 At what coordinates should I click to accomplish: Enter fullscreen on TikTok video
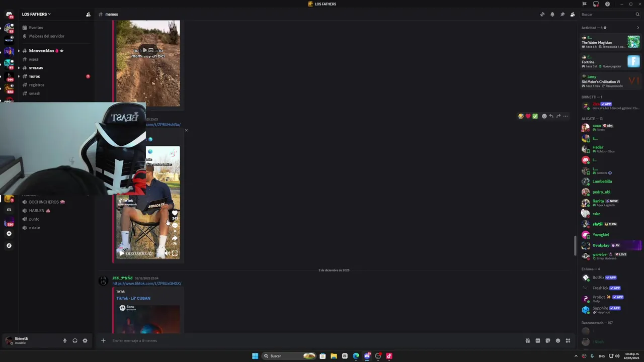click(175, 253)
